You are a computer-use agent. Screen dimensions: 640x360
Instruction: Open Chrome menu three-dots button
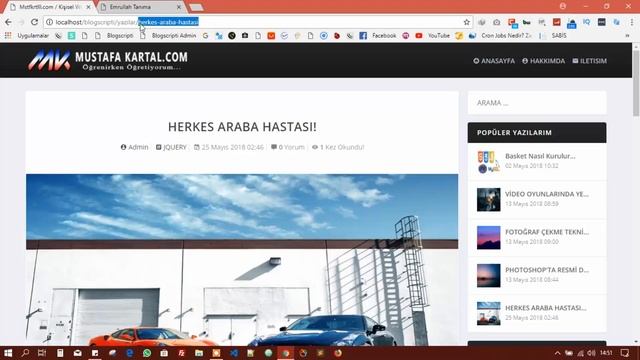pos(632,22)
